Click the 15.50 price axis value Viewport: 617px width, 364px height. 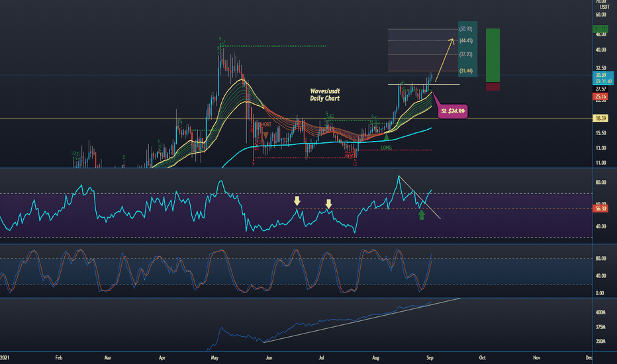(x=601, y=134)
